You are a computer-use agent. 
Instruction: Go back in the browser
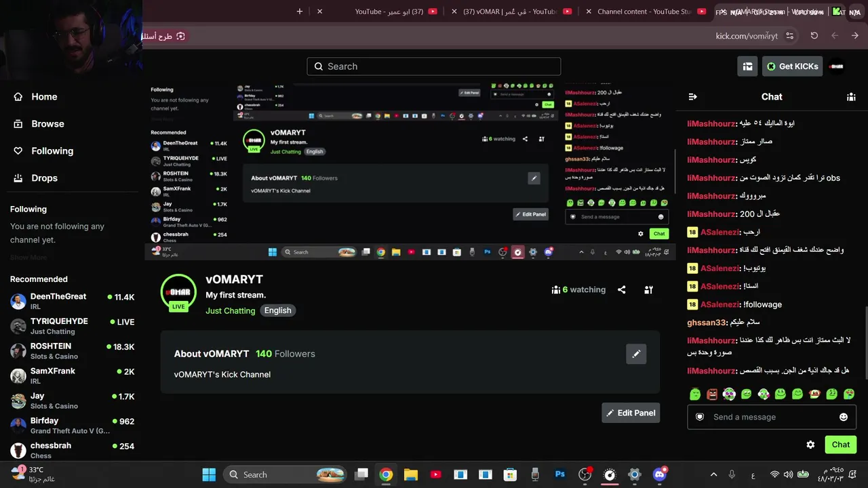(x=855, y=36)
